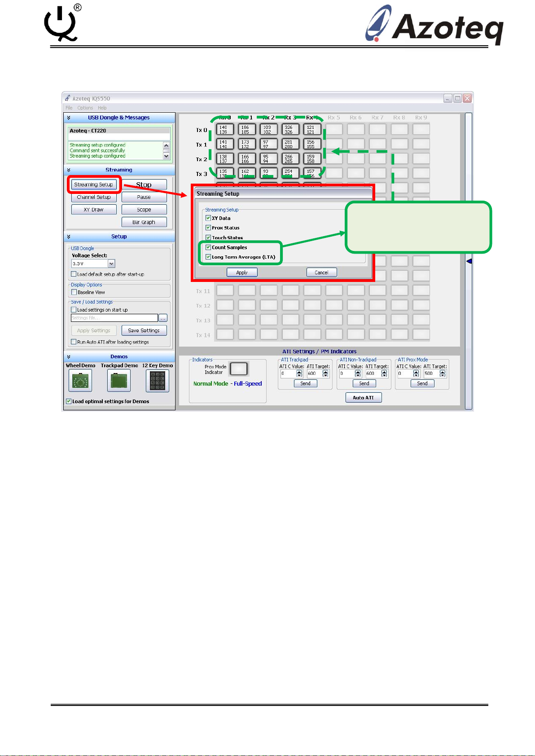Click Send under ATI Trackpad
The width and height of the screenshot is (535, 756).
click(306, 383)
